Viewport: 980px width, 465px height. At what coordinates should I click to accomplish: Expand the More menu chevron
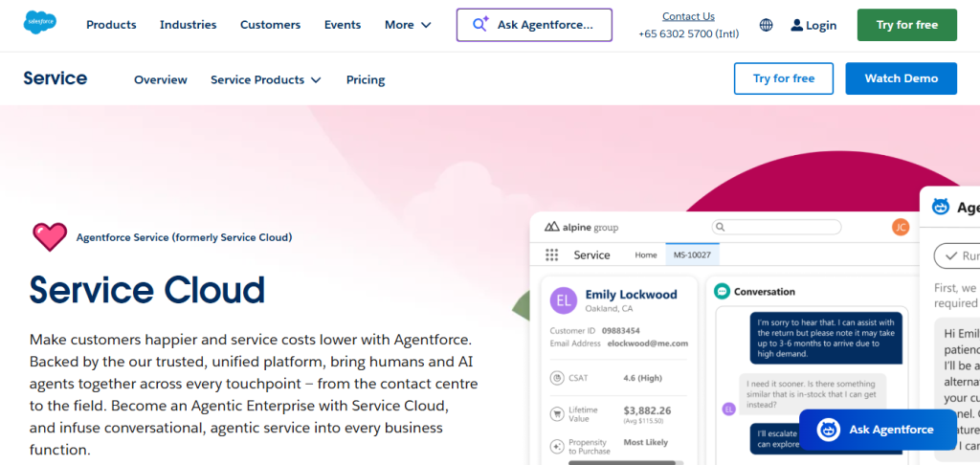tap(426, 25)
